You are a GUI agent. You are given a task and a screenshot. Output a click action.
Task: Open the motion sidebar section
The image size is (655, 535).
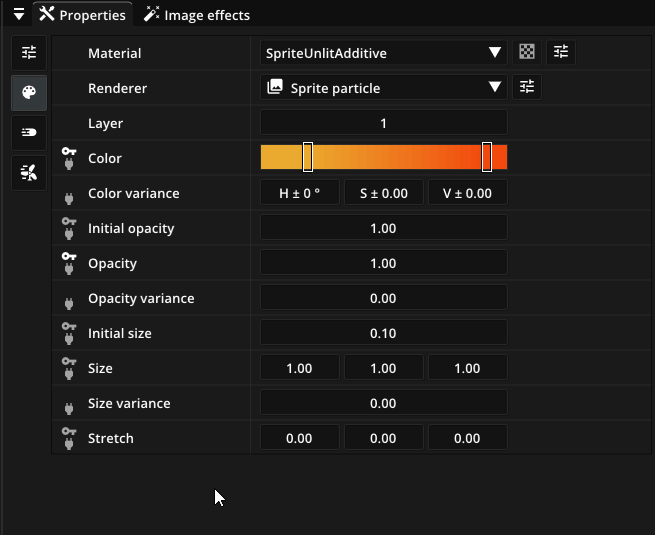[x=29, y=132]
